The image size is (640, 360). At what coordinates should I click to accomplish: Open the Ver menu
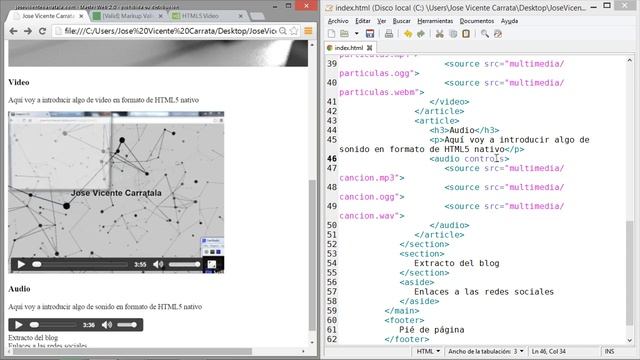(381, 21)
